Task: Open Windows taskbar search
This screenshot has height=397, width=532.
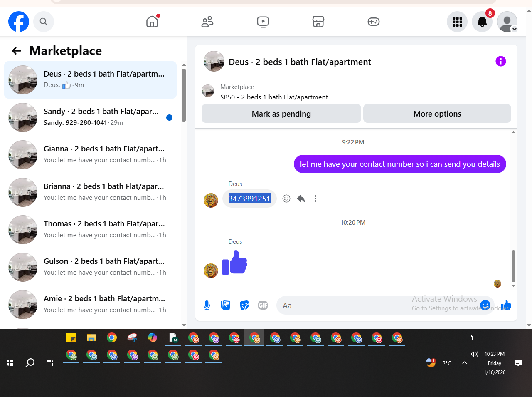Action: 30,363
